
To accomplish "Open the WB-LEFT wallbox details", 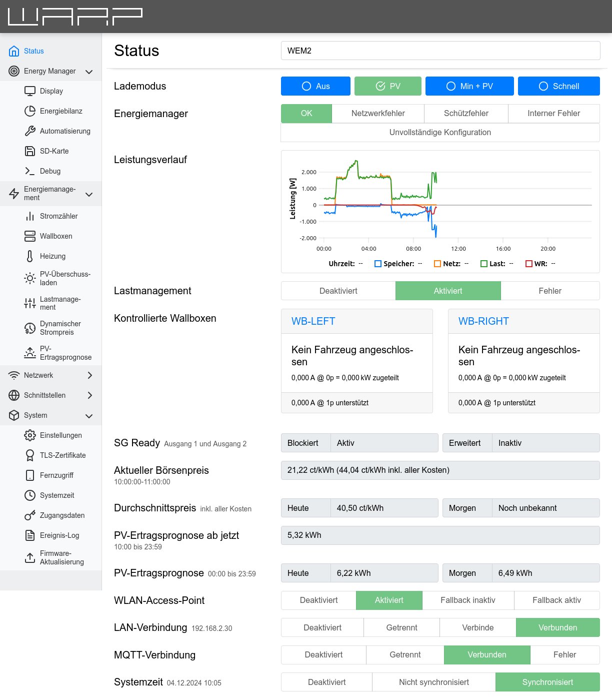I will pyautogui.click(x=313, y=321).
